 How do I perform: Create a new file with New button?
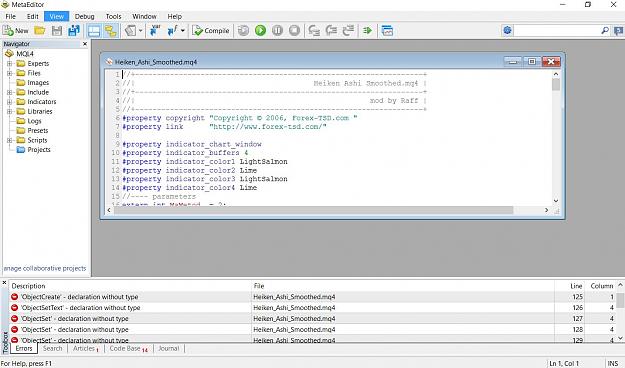[16, 31]
